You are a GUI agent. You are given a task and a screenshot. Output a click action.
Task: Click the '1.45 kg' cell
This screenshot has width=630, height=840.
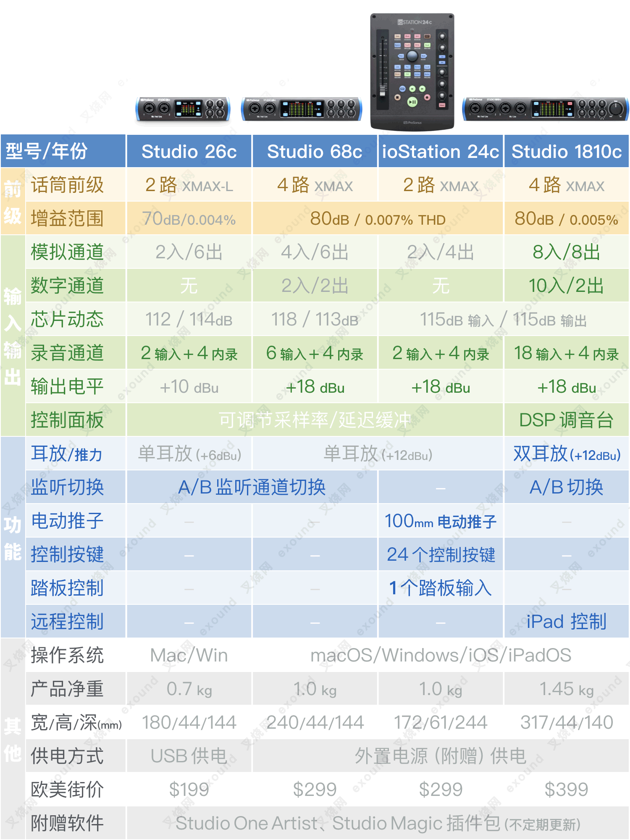point(567,689)
